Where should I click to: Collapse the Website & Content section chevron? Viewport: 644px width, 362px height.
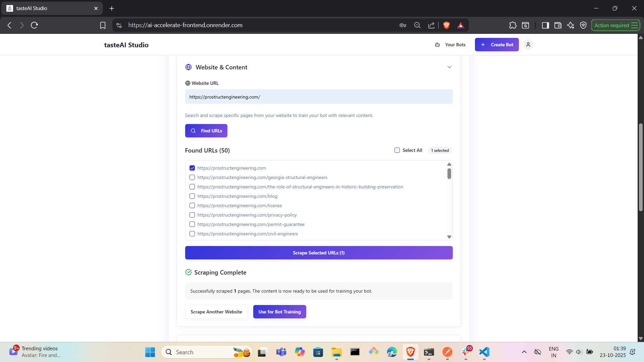(449, 67)
